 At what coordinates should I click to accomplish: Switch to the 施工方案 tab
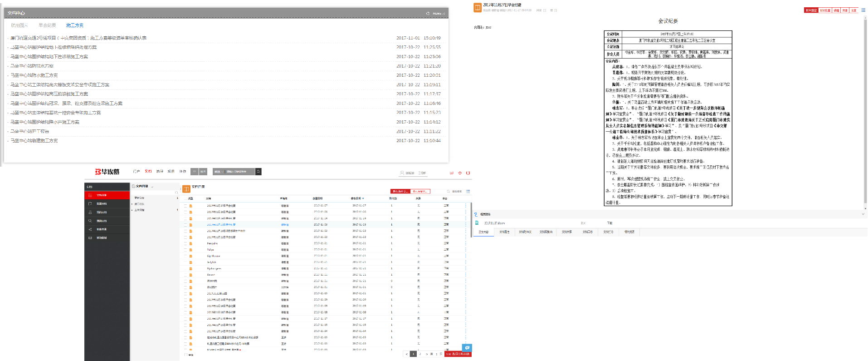click(x=75, y=25)
